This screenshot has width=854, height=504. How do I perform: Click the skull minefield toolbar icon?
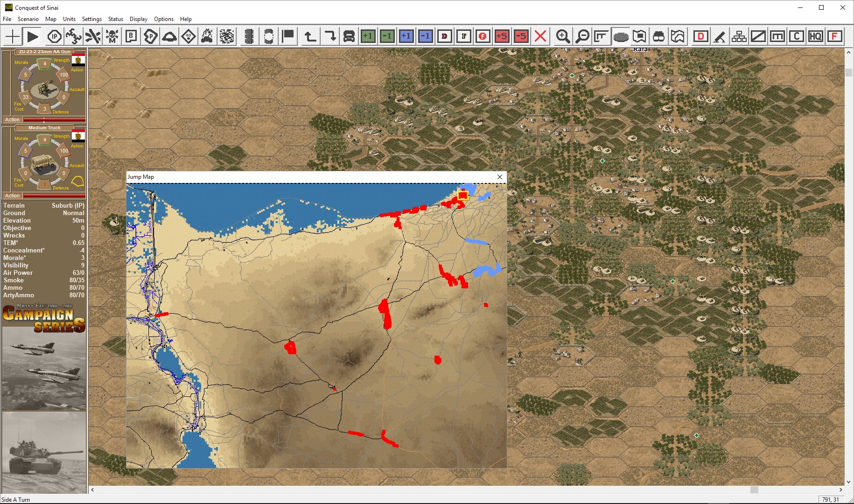[x=112, y=36]
